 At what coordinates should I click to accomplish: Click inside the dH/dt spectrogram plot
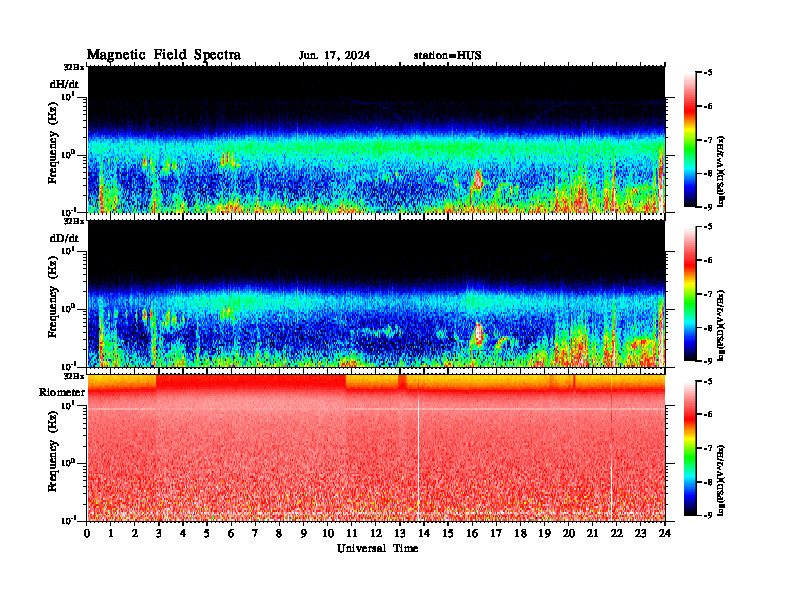point(376,139)
